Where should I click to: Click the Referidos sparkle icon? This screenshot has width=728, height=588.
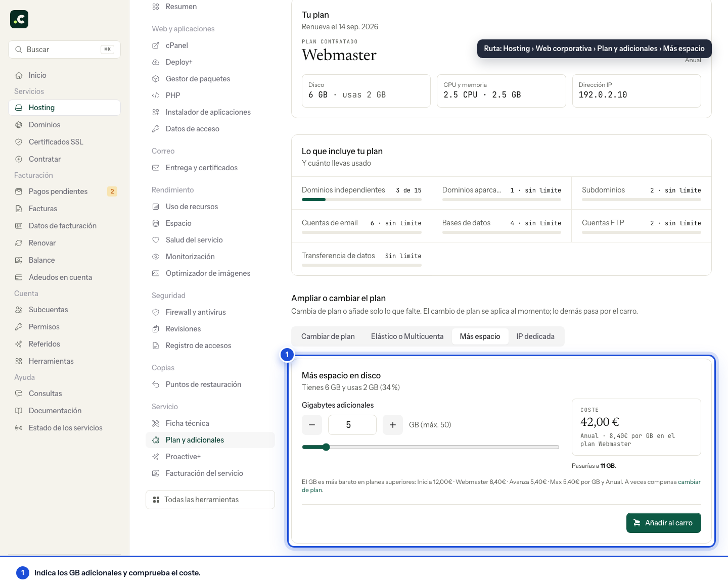coord(19,344)
